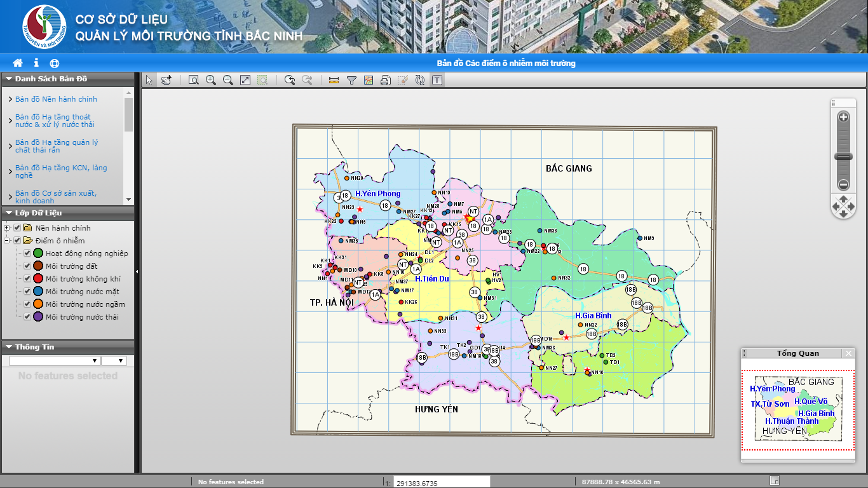Go to previous view extent
868x488 pixels.
point(290,80)
